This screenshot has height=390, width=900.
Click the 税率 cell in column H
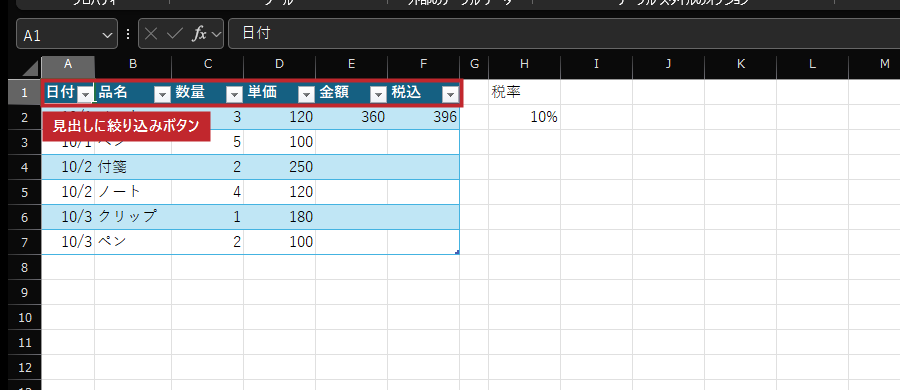pyautogui.click(x=525, y=92)
